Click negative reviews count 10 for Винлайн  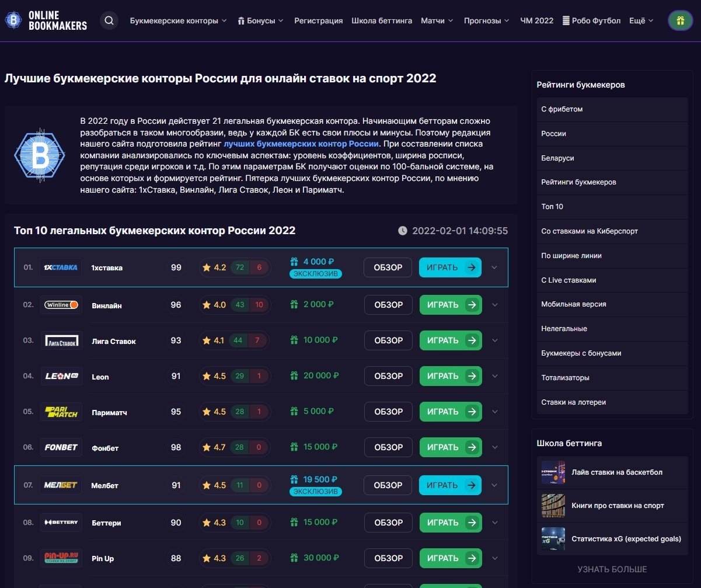coord(259,305)
